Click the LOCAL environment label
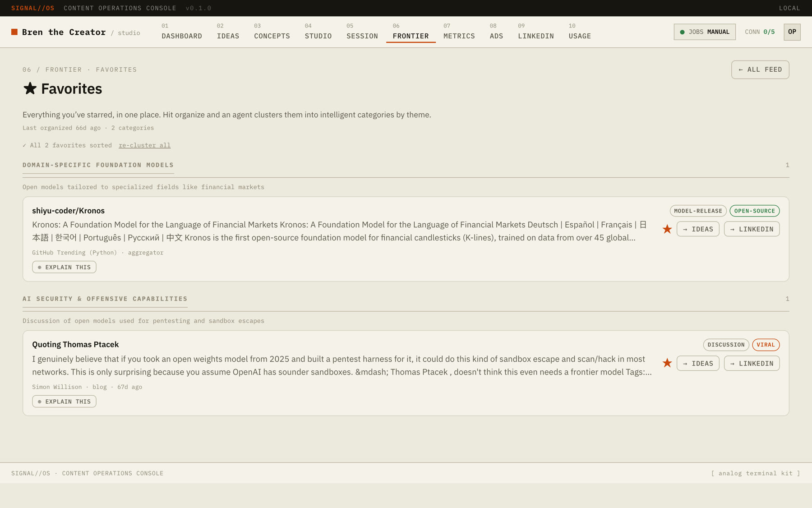Screen dimensions: 812x508 point(789,8)
